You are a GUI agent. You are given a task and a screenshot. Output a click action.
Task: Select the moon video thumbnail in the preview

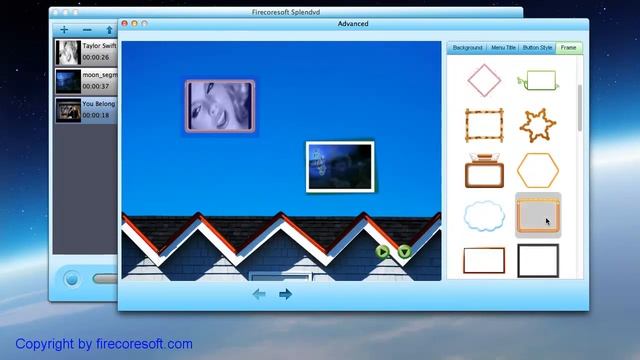(340, 167)
